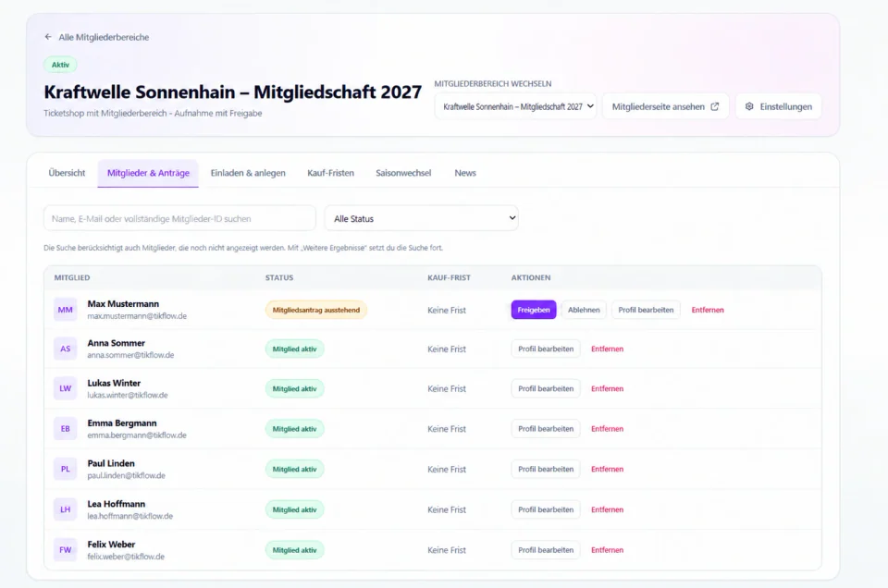Remove Lea Hoffmann via Entfernen
This screenshot has height=588, width=888.
point(607,509)
